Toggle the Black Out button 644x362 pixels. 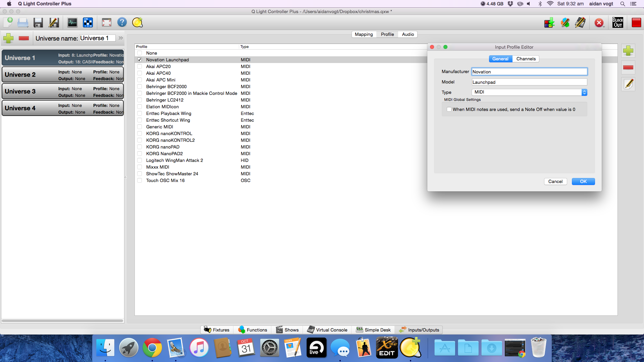click(x=618, y=23)
